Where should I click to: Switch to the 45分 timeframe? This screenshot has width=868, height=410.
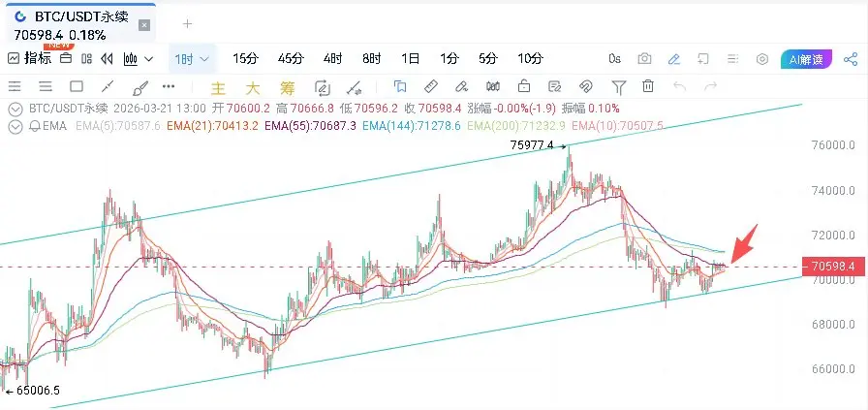[291, 58]
